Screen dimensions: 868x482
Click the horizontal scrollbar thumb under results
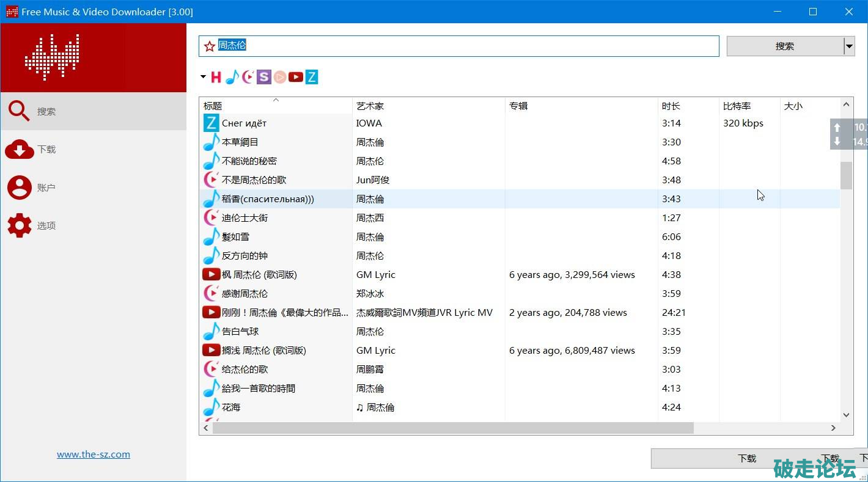click(452, 428)
